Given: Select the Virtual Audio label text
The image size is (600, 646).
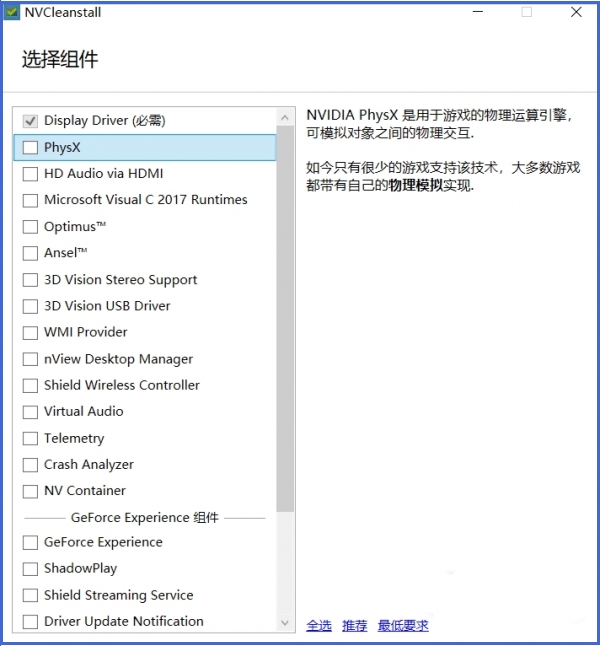Looking at the screenshot, I should (x=84, y=412).
